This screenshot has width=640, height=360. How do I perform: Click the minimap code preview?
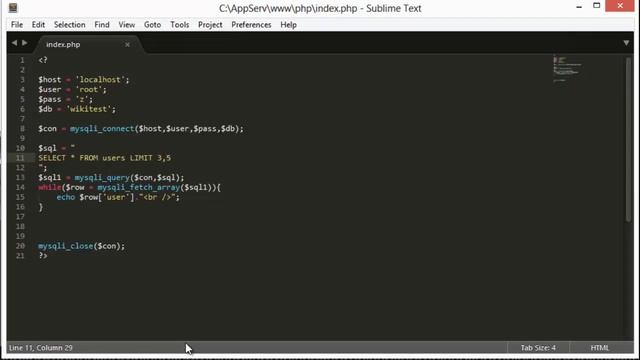pos(567,68)
